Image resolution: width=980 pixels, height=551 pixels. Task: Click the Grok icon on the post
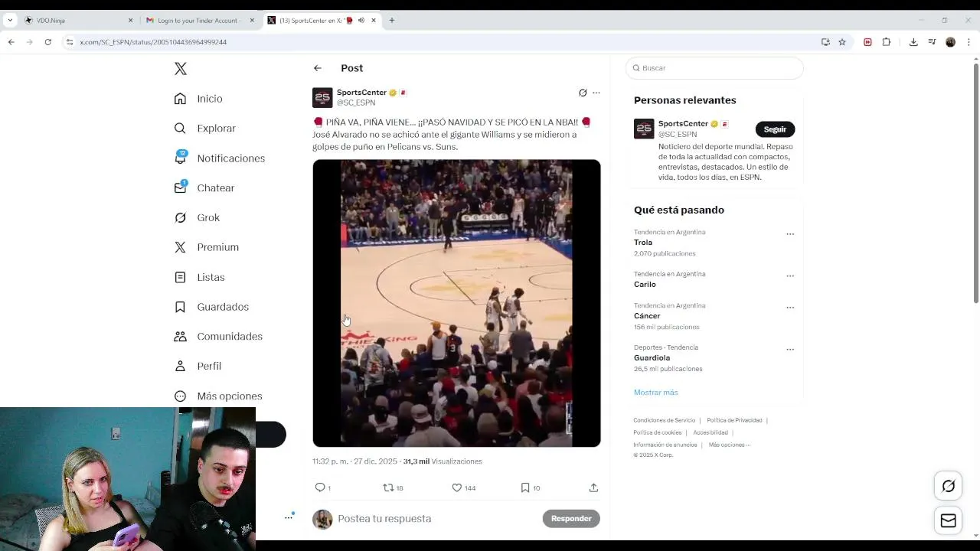(x=583, y=93)
